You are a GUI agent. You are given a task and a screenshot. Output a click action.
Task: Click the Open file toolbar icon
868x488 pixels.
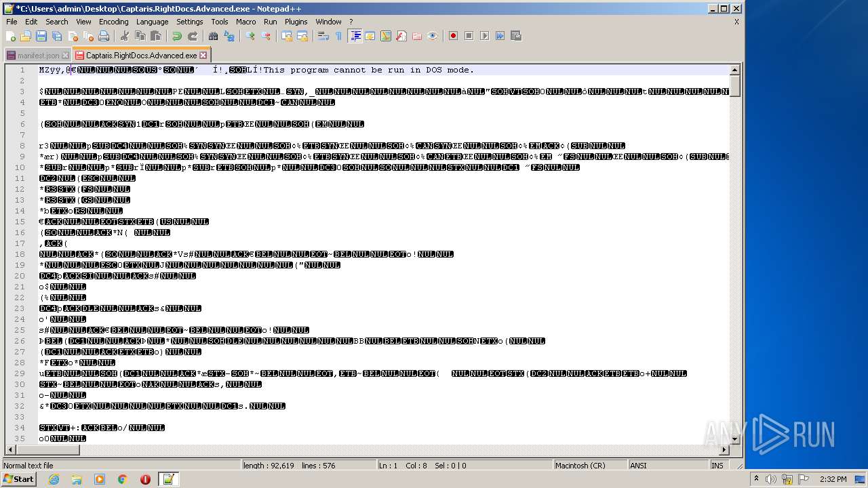pyautogui.click(x=26, y=36)
